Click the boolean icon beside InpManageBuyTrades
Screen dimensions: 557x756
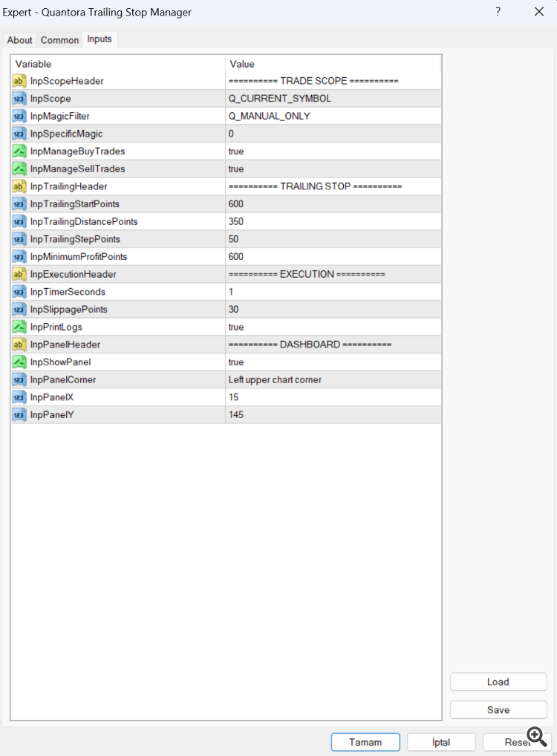pyautogui.click(x=19, y=151)
